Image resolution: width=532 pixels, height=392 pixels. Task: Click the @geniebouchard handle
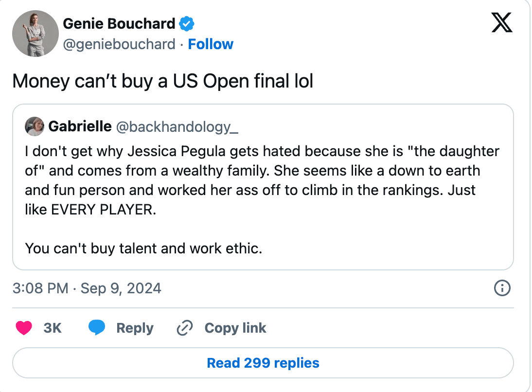point(119,44)
